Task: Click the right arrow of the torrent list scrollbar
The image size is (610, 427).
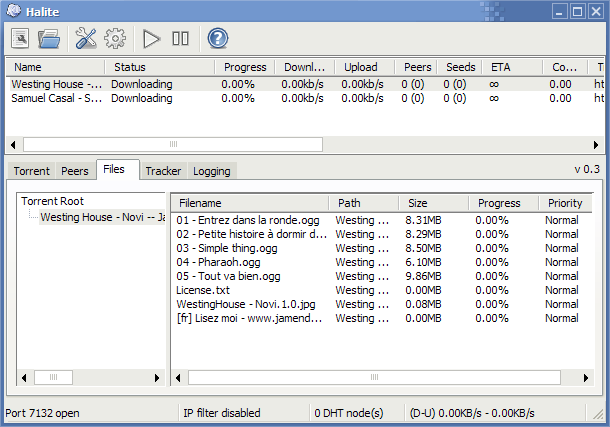Action: pos(596,145)
